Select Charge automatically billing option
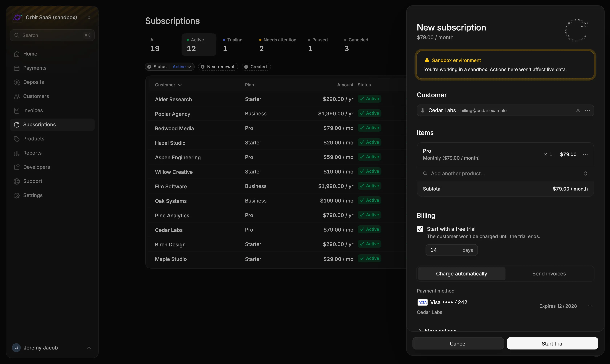Viewport: 610px width, 364px height. click(461, 273)
